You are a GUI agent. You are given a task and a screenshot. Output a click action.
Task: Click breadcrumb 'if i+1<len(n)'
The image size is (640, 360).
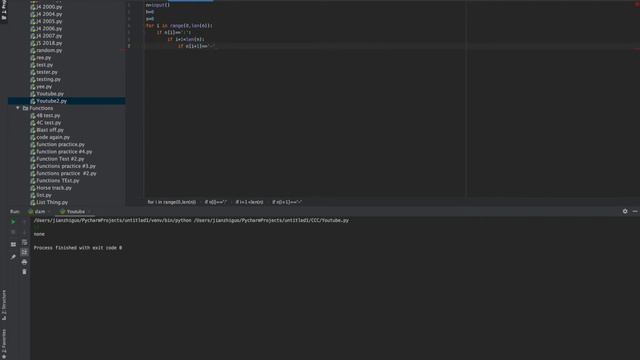(x=249, y=202)
